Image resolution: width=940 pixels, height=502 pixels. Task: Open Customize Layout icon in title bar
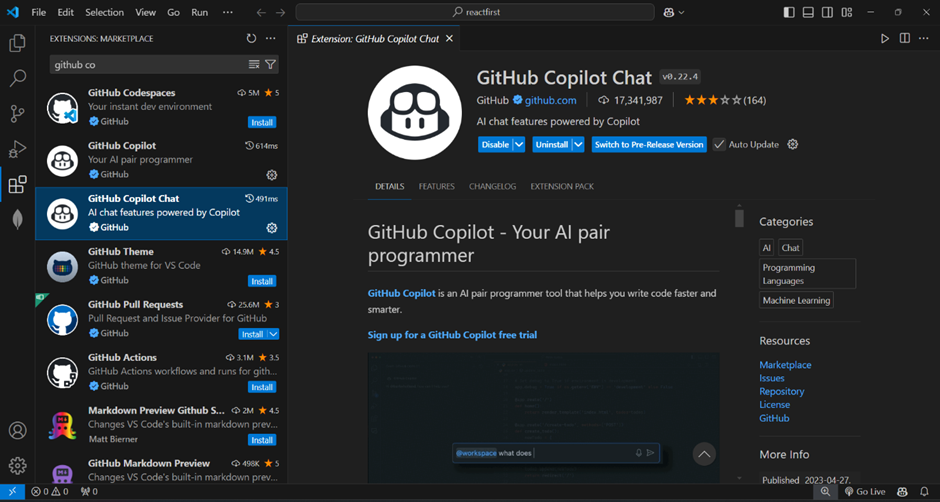coord(846,12)
